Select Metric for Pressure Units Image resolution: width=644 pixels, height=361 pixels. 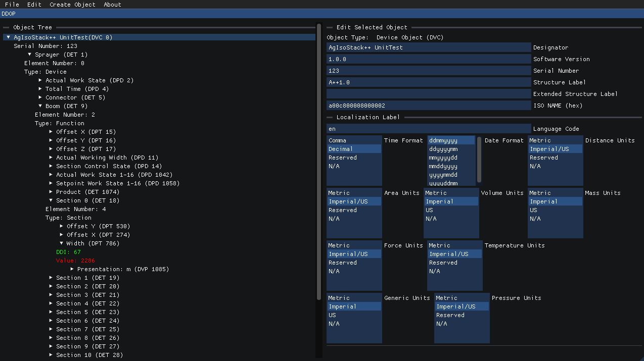[x=462, y=298]
